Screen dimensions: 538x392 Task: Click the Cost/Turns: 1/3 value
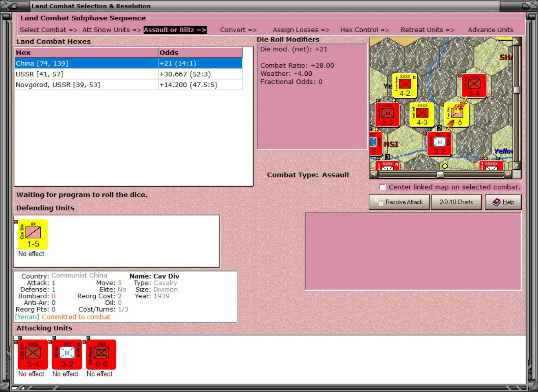click(x=123, y=309)
